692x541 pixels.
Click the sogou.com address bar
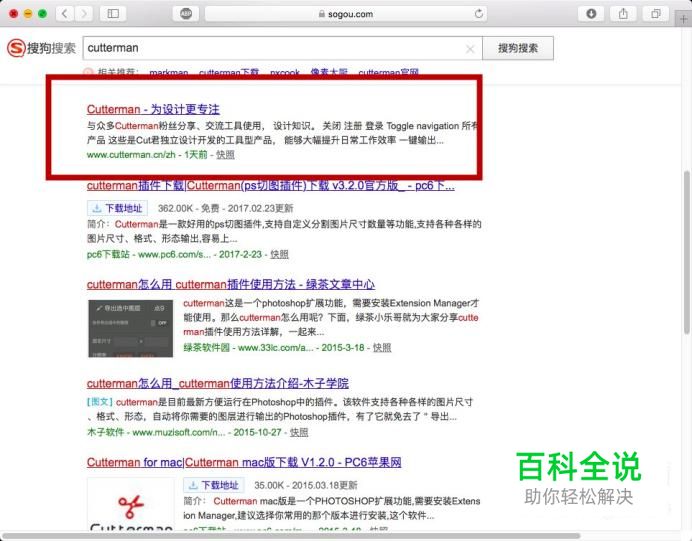pyautogui.click(x=346, y=14)
